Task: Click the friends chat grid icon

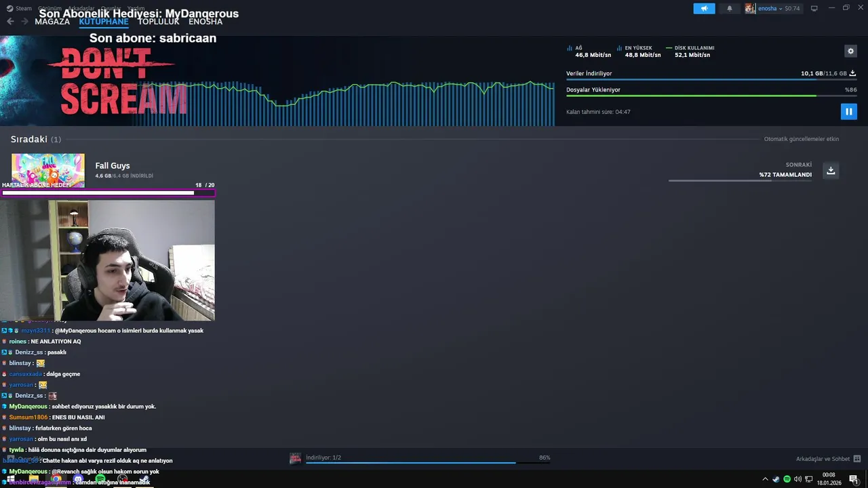Action: 857,459
